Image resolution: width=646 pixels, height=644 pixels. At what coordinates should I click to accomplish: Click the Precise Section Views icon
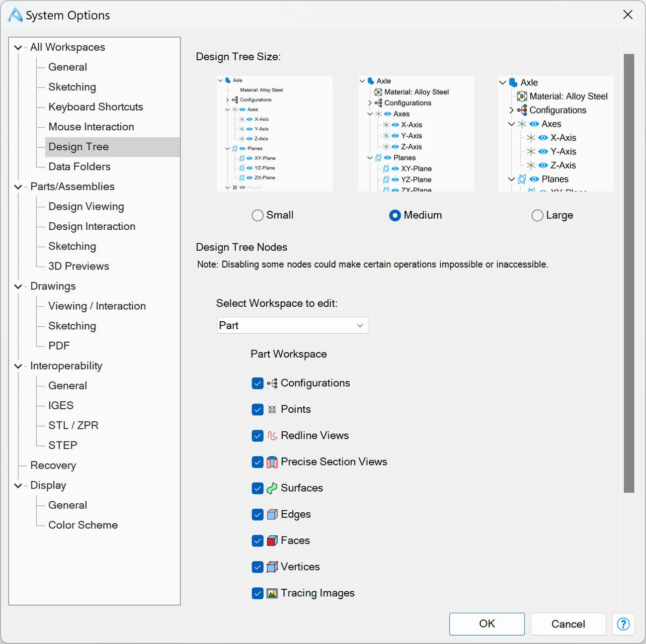click(272, 462)
